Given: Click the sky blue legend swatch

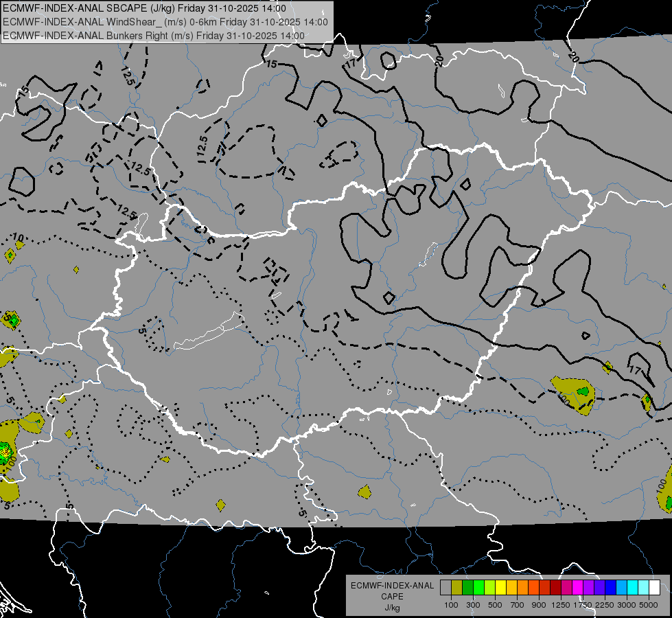Looking at the screenshot, I should click(621, 587).
